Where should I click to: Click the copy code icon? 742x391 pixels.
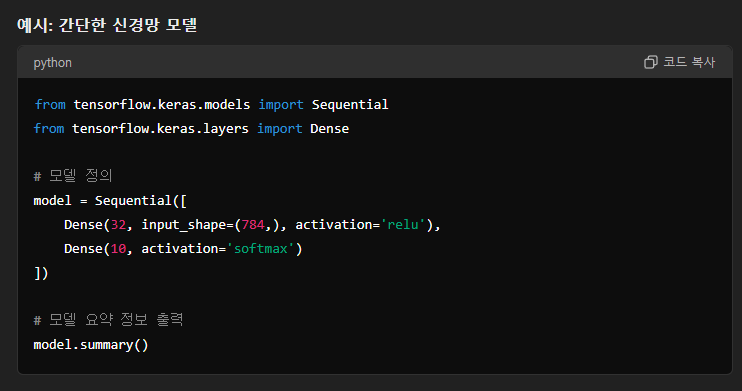[x=651, y=62]
